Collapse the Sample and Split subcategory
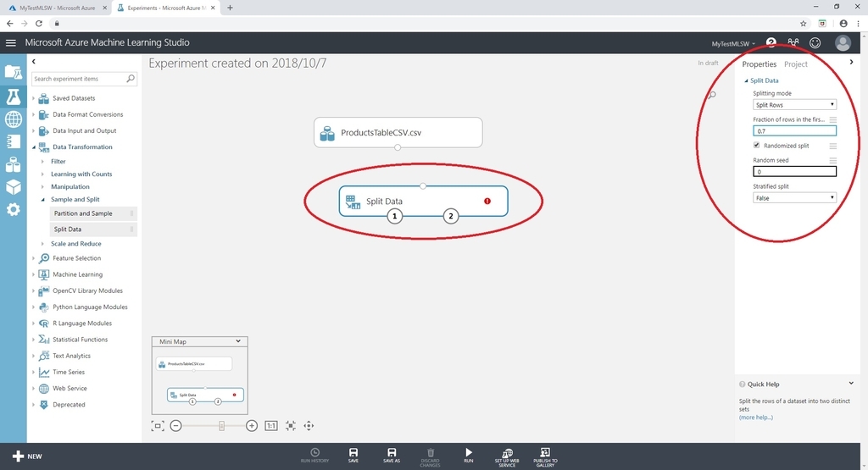The height and width of the screenshot is (470, 868). 42,200
